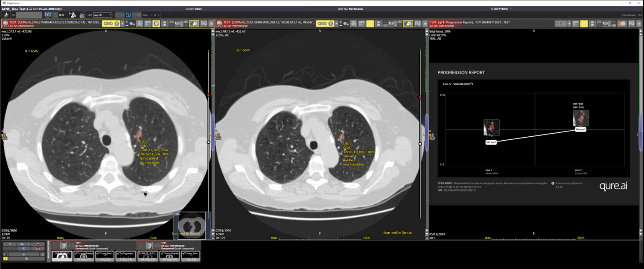Viewport: 644px width, 269px height.
Task: Select first qCT-Lung Overlay thumbnail with 149 images
Action: [84, 256]
